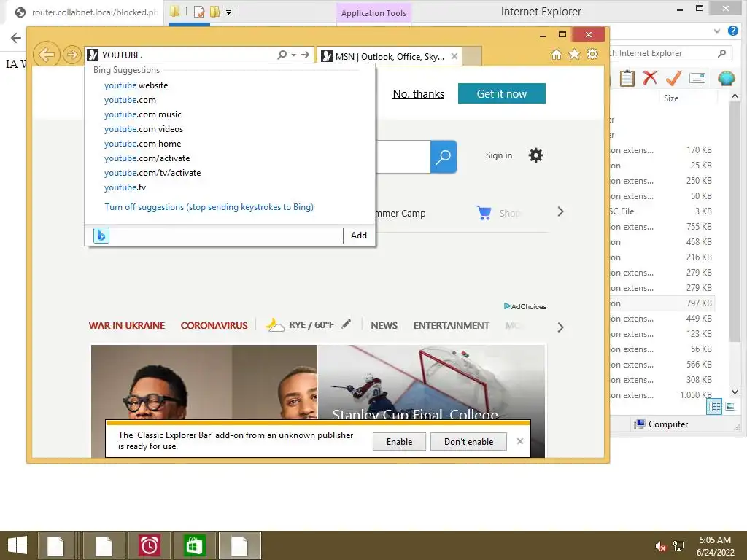
Task: Open the CORONAVIRUS section
Action: 214,326
